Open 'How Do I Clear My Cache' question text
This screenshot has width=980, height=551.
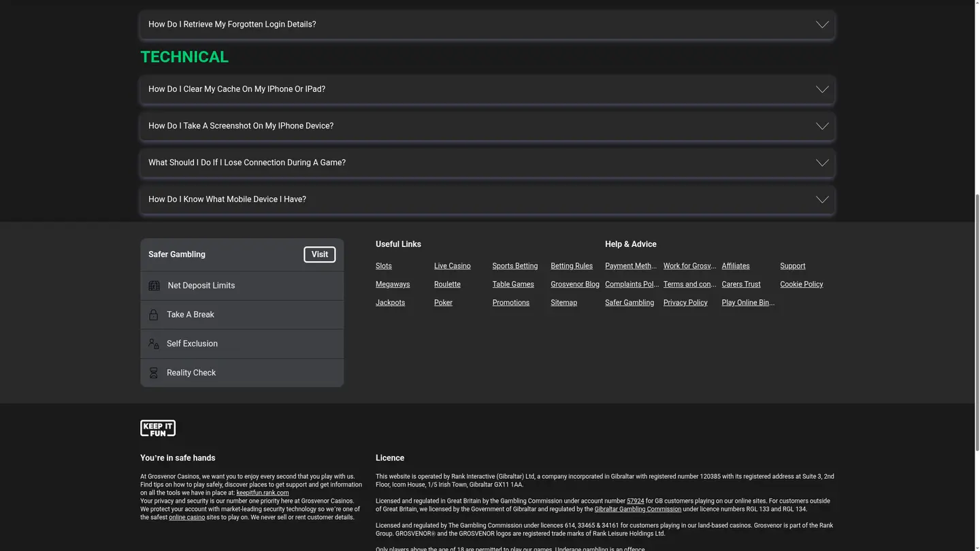(x=237, y=89)
